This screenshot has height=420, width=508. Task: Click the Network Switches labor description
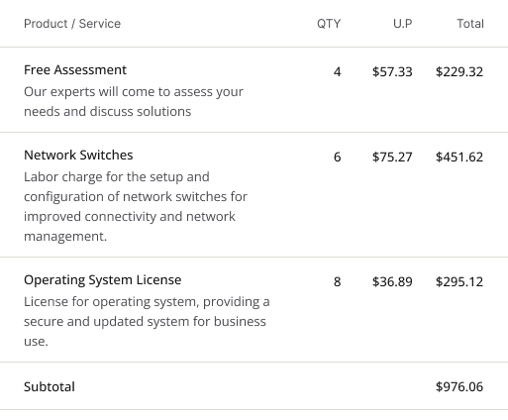click(x=136, y=207)
